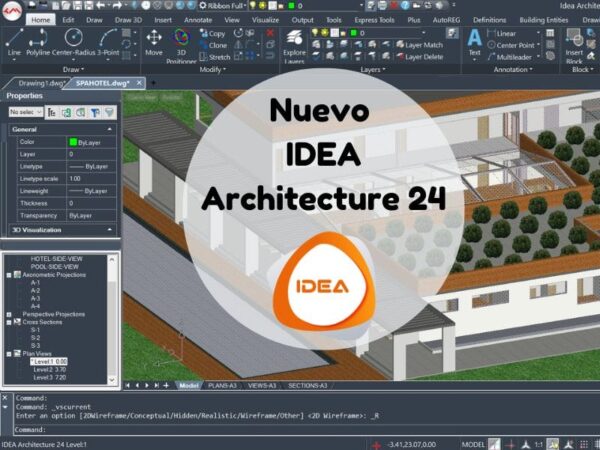Switch to the Insert ribbon tab
600x450 pixels.
(163, 20)
